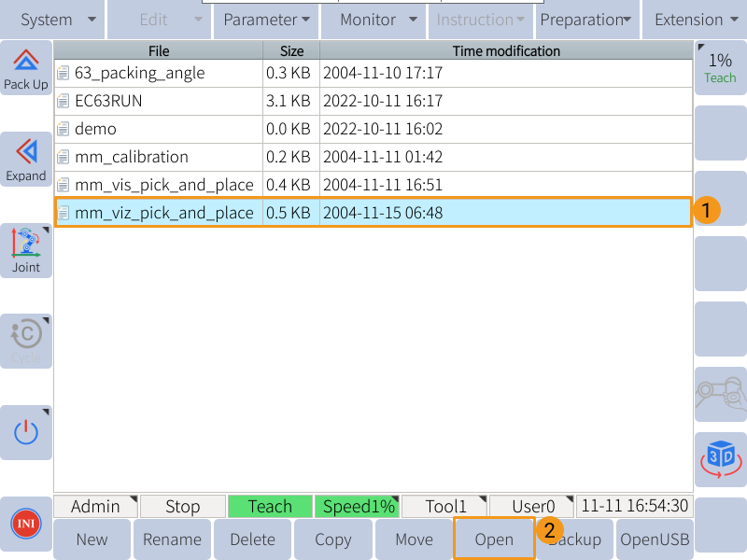Sort by Time modification column header

click(506, 50)
